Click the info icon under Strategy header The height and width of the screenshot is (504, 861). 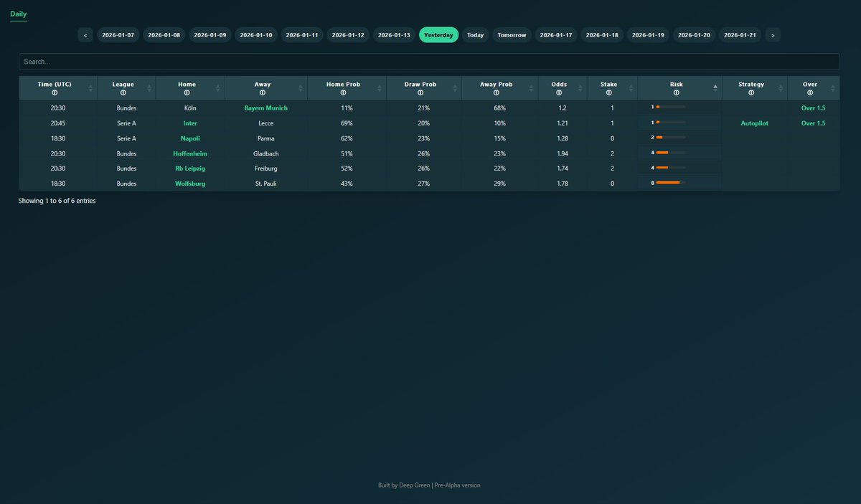(751, 92)
